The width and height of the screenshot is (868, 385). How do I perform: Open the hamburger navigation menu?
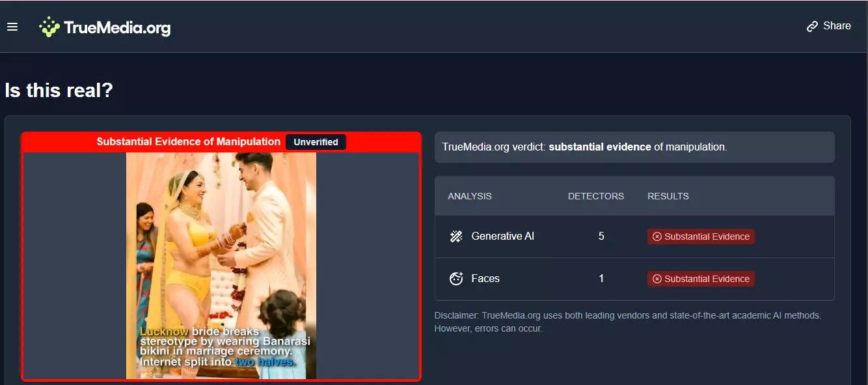point(12,26)
